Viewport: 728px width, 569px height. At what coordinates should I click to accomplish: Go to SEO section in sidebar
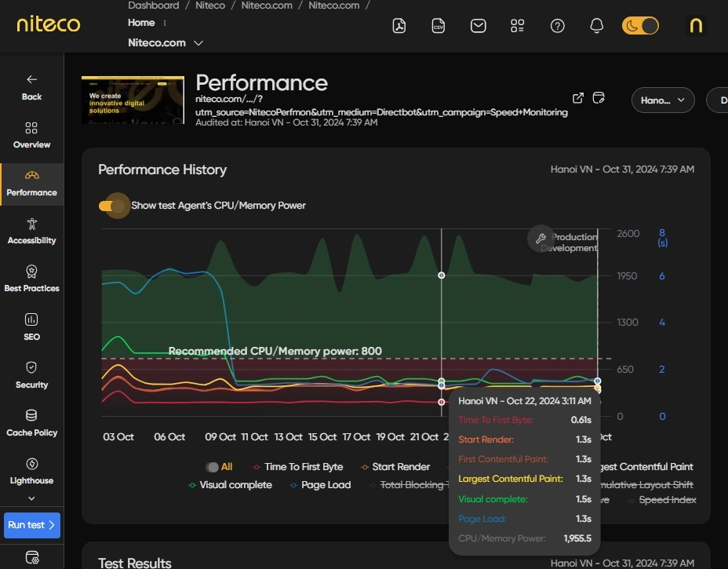click(x=31, y=327)
